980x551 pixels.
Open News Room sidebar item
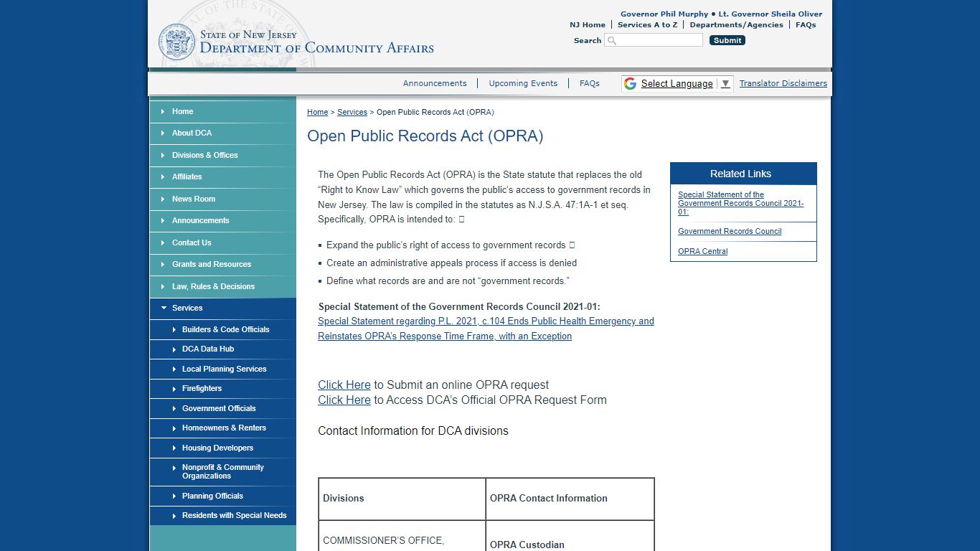pos(222,199)
